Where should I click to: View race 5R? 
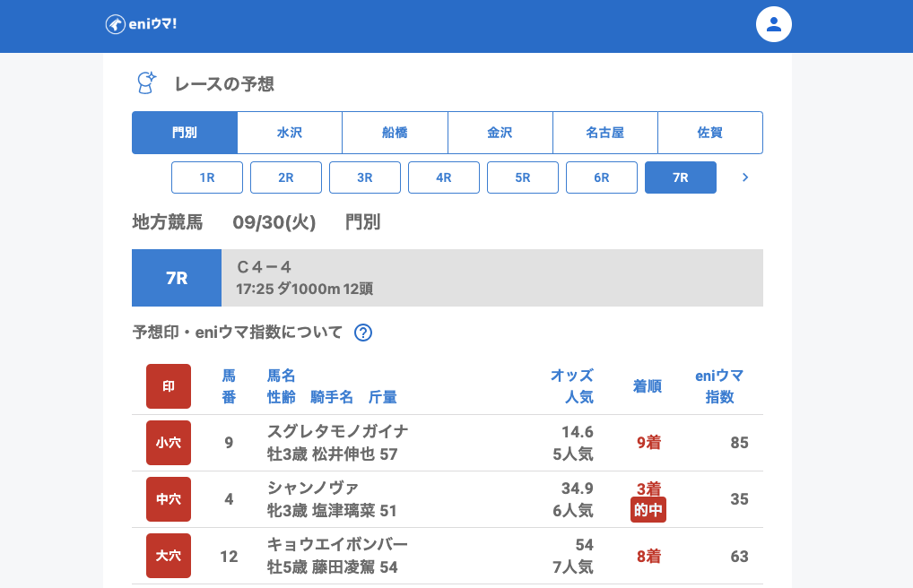tap(523, 177)
